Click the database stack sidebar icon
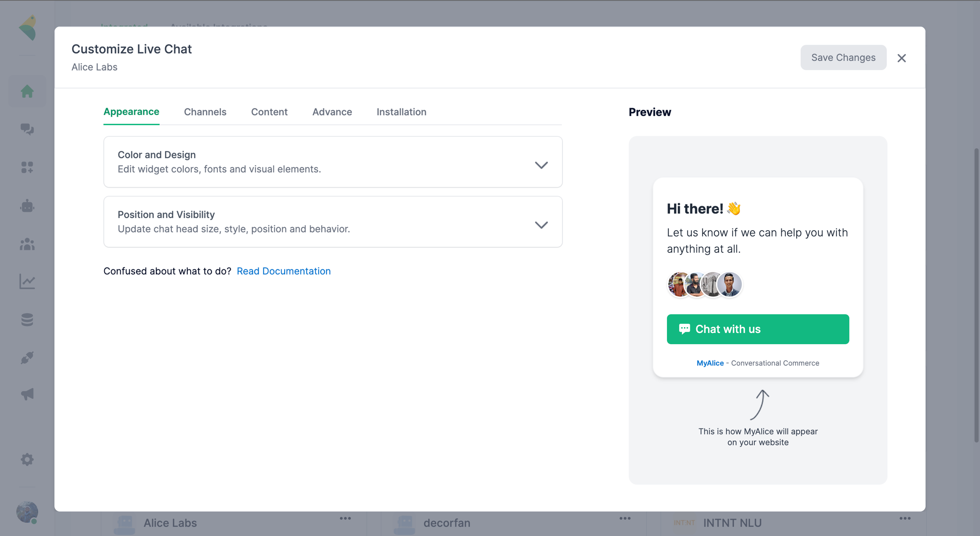This screenshot has width=980, height=536. click(x=27, y=319)
